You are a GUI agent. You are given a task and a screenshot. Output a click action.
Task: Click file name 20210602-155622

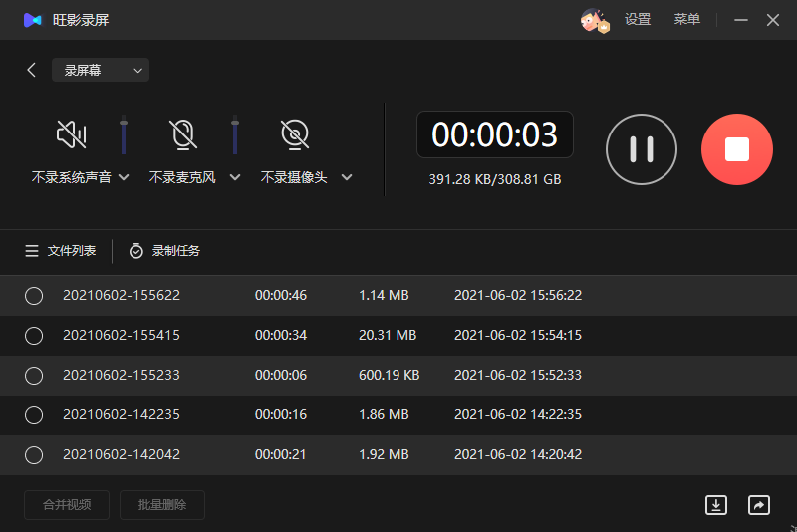coord(122,295)
